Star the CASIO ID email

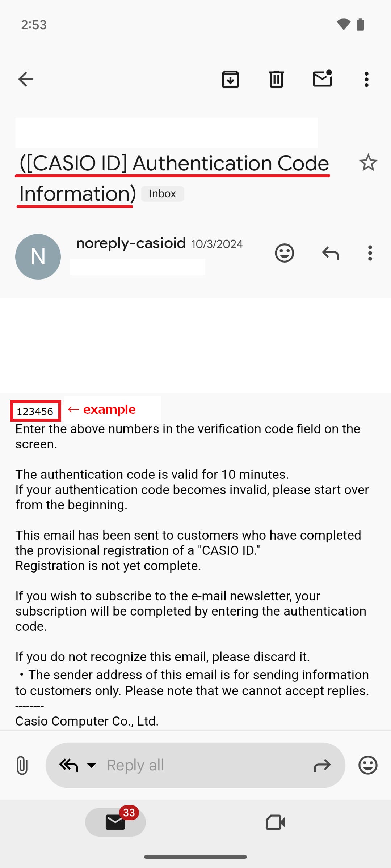click(x=368, y=163)
